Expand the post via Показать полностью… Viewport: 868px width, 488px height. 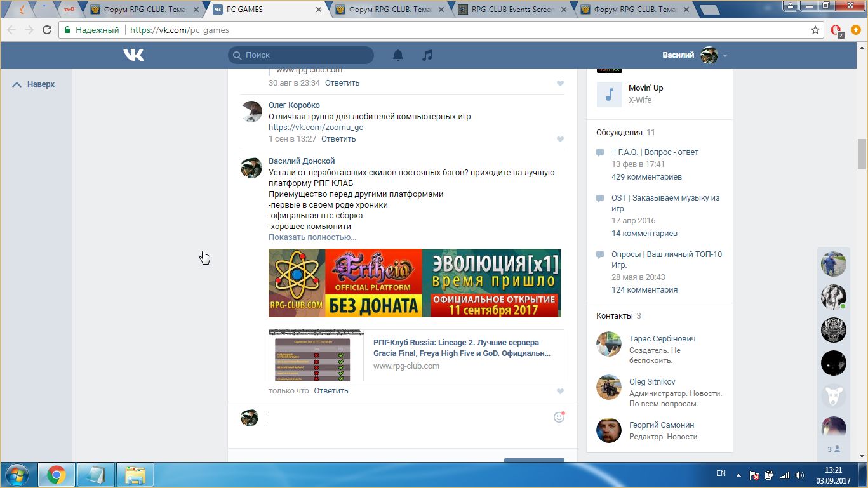(x=312, y=237)
